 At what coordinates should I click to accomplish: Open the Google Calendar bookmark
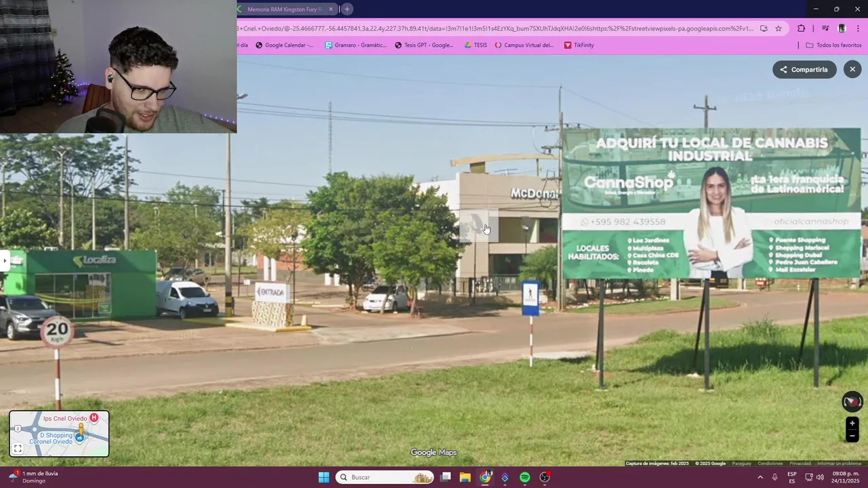[284, 45]
